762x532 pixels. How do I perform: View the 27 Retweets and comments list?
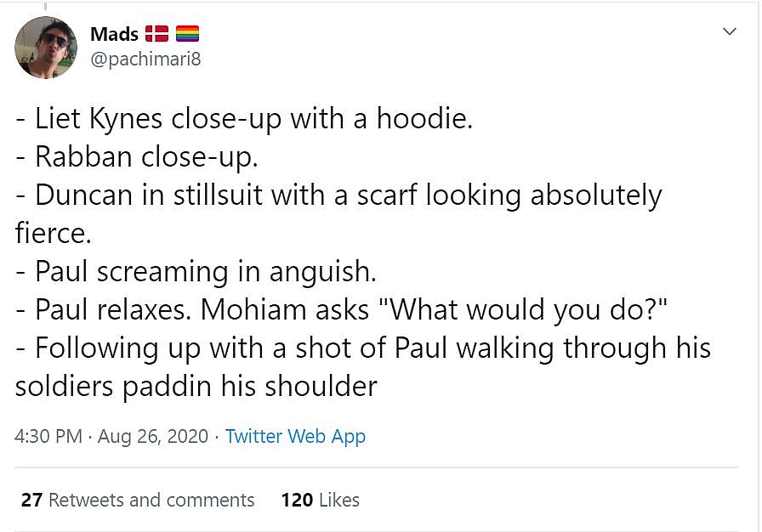(x=138, y=500)
